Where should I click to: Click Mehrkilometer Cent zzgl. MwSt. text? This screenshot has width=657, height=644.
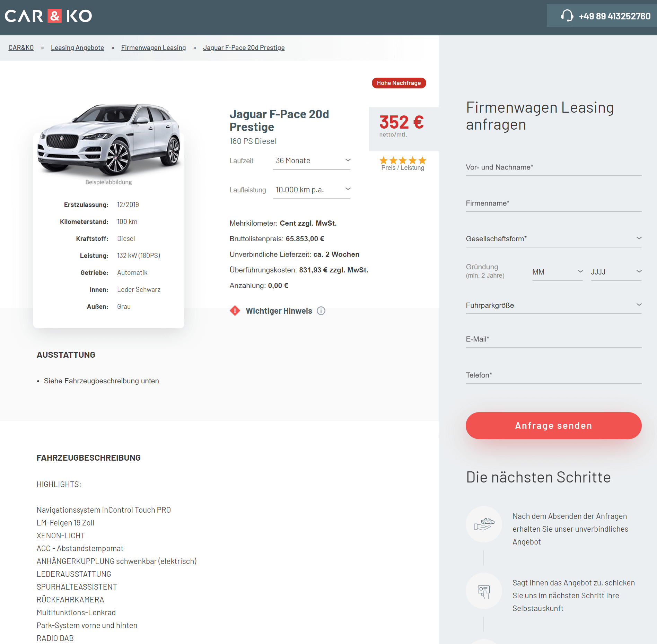(283, 223)
